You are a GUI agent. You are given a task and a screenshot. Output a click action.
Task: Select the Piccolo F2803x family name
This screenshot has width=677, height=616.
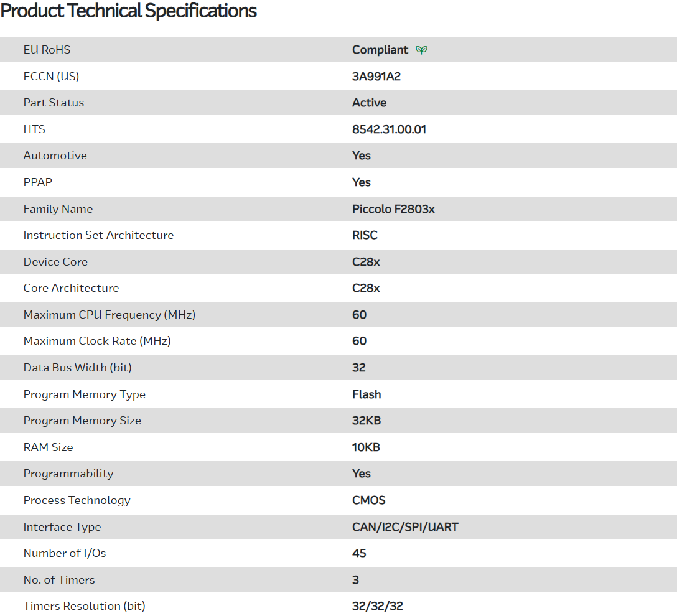coord(393,209)
